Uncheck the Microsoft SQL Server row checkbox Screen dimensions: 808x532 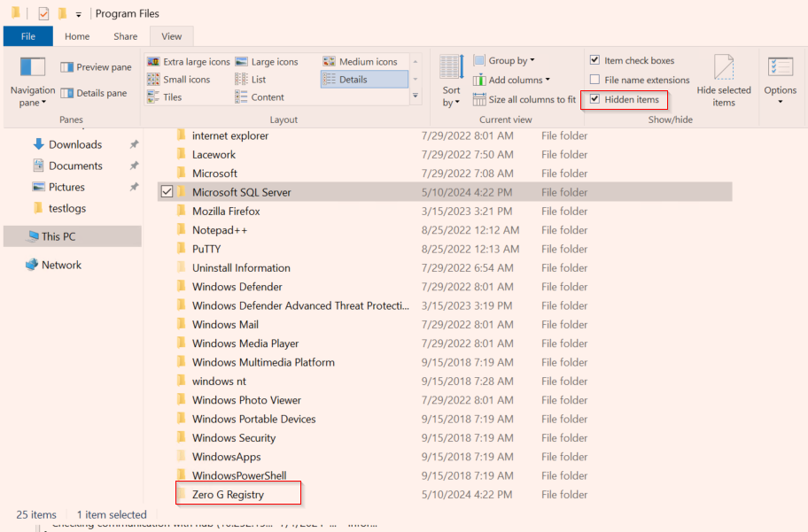click(x=167, y=191)
